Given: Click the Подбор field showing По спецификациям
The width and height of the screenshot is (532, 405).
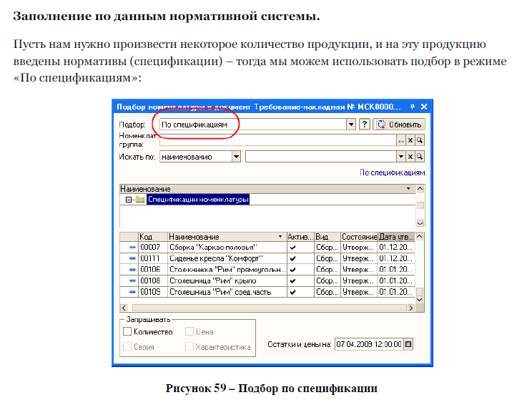Looking at the screenshot, I should coord(253,125).
